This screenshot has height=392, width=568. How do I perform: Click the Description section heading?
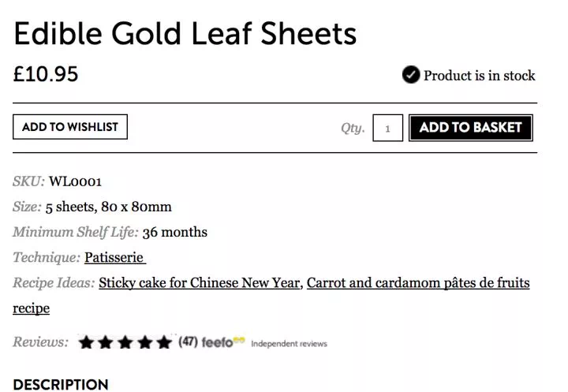pos(61,384)
